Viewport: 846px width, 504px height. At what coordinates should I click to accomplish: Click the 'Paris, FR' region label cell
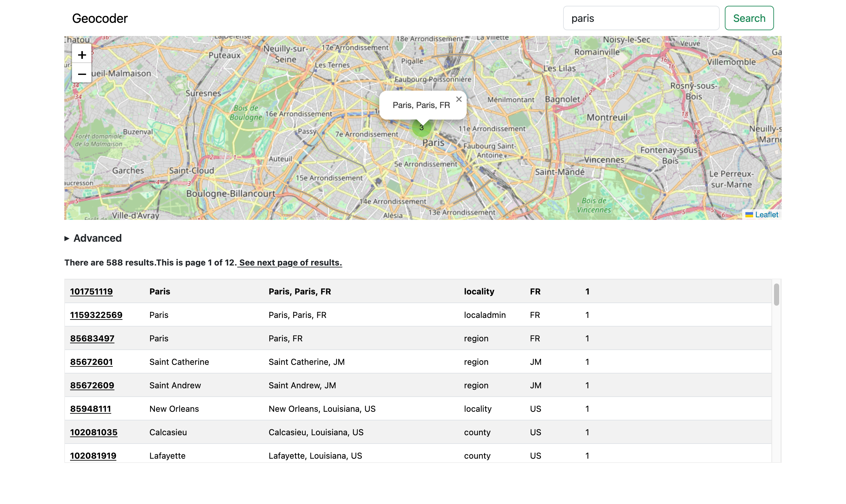[285, 338]
